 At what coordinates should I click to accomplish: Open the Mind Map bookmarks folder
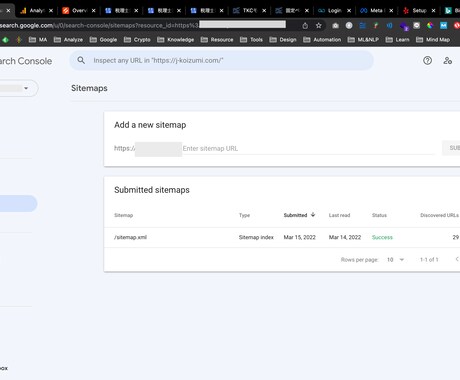[433, 40]
